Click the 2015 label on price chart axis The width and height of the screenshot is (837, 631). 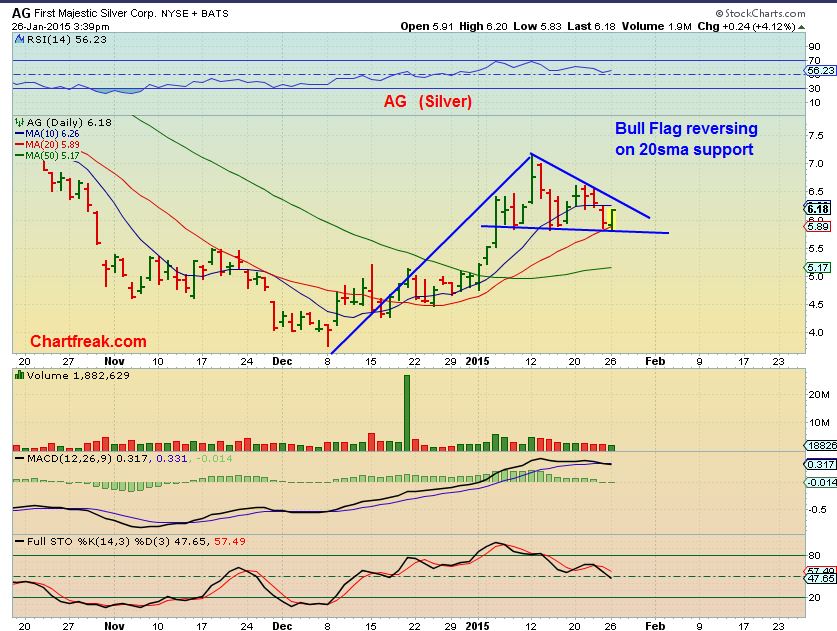[x=477, y=361]
